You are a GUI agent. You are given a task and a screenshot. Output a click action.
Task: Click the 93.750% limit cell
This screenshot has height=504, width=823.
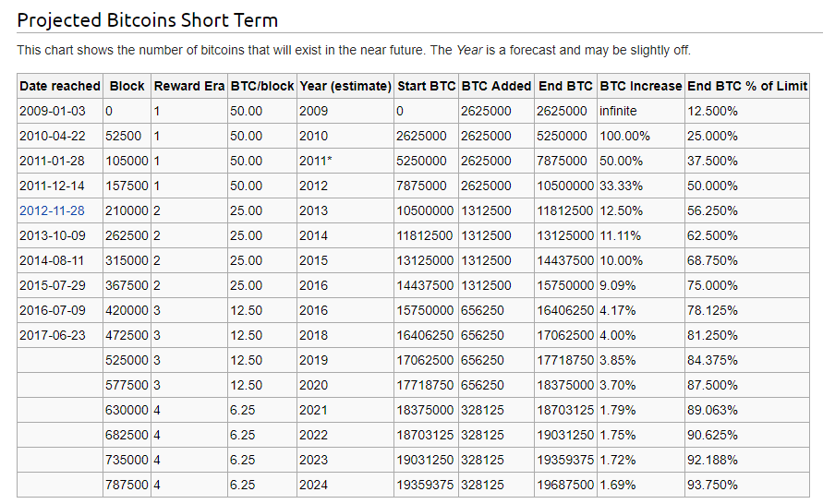point(712,485)
